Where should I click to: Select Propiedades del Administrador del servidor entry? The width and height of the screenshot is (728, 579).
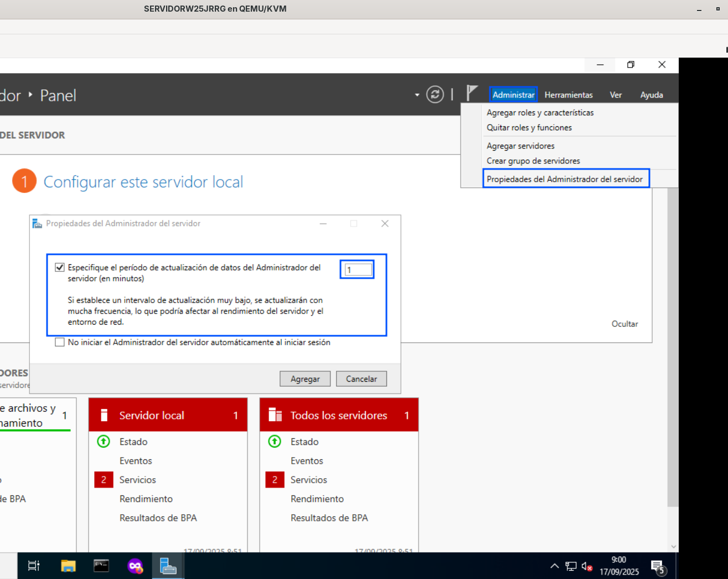pos(566,179)
